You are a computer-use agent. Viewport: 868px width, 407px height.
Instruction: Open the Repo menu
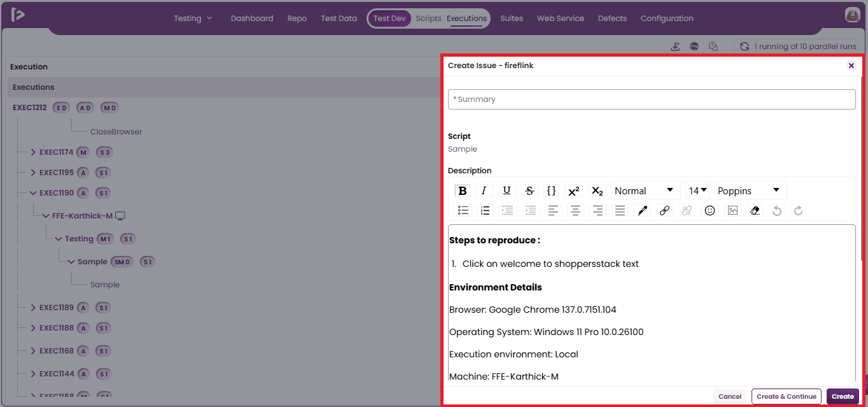[297, 18]
